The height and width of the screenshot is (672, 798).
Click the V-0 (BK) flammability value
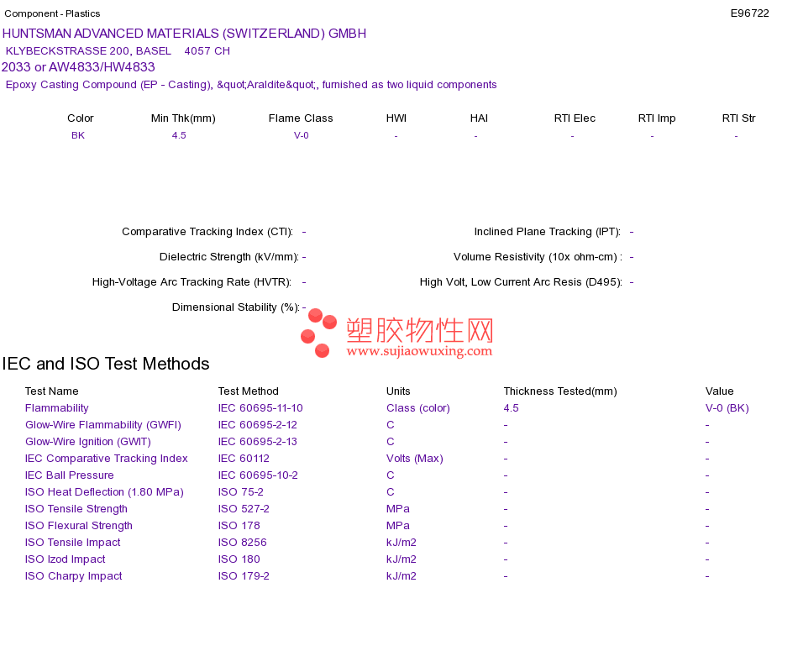point(727,408)
